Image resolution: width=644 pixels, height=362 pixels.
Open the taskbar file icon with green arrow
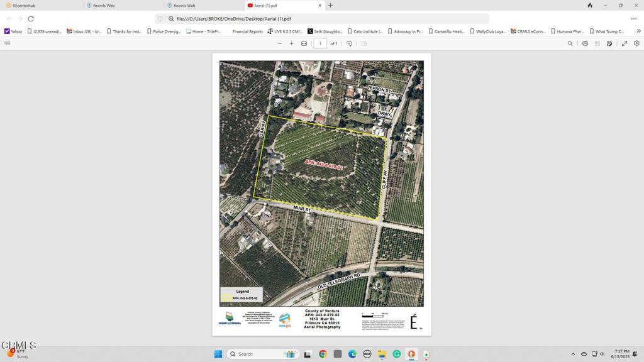click(x=426, y=354)
